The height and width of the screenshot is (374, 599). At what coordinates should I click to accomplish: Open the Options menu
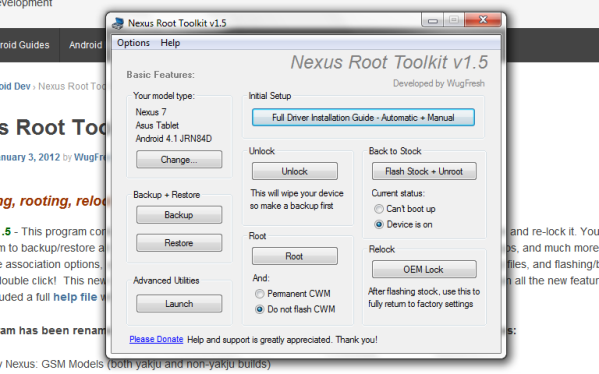(133, 43)
